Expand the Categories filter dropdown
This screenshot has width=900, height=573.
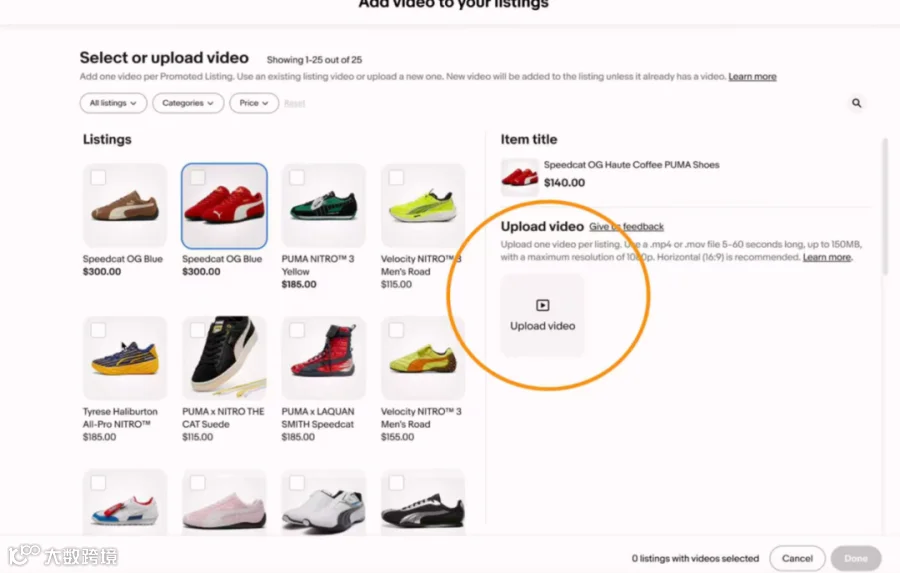(x=188, y=103)
